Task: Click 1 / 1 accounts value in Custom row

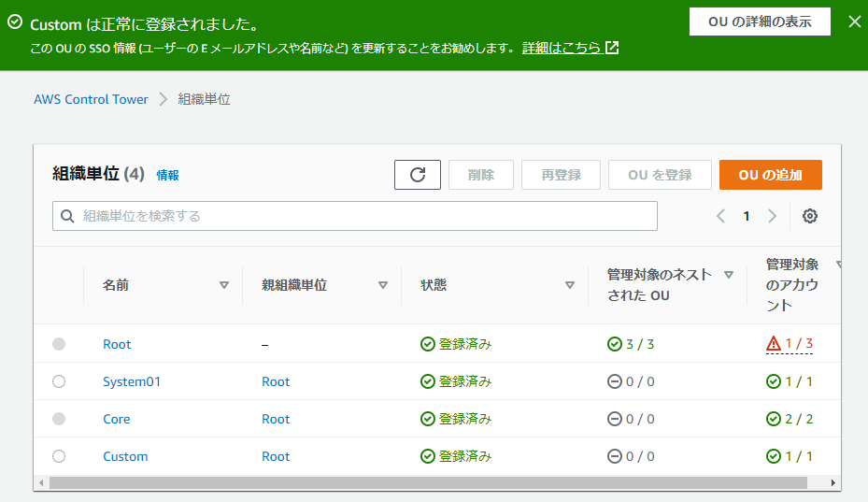Action: [x=790, y=456]
